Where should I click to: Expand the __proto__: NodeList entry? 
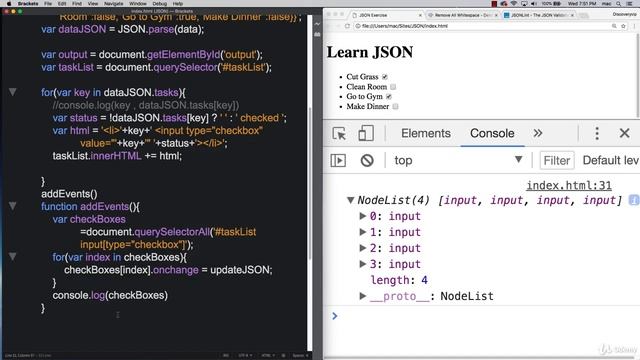click(x=362, y=296)
